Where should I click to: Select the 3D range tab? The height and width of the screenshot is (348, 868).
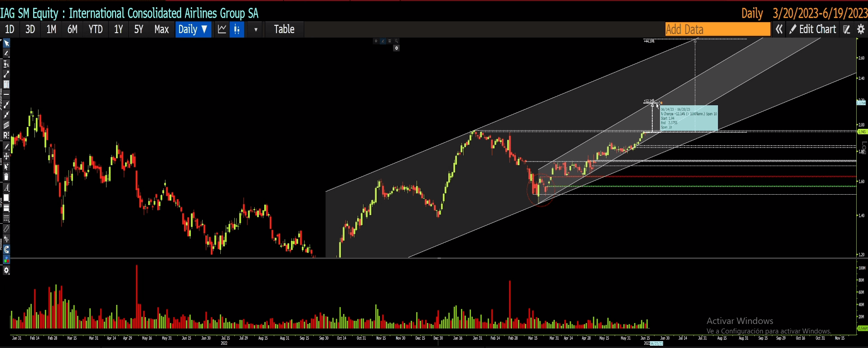[x=30, y=29]
